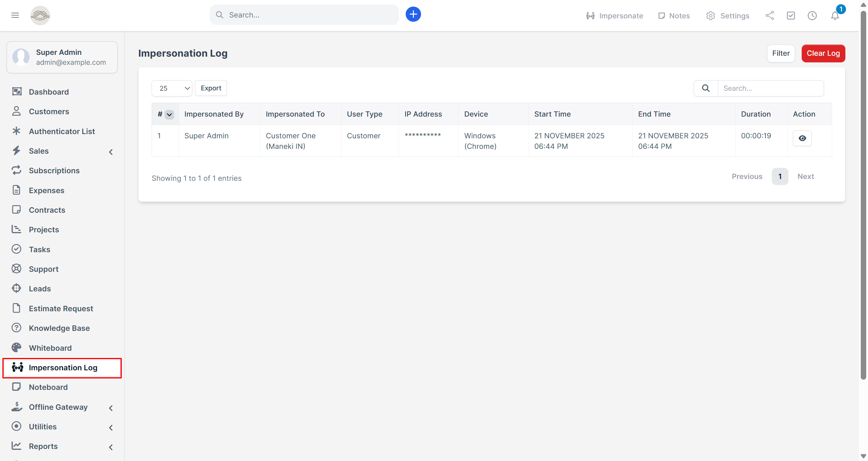This screenshot has height=461, width=868.
Task: Focus the table Search input field
Action: pos(770,88)
